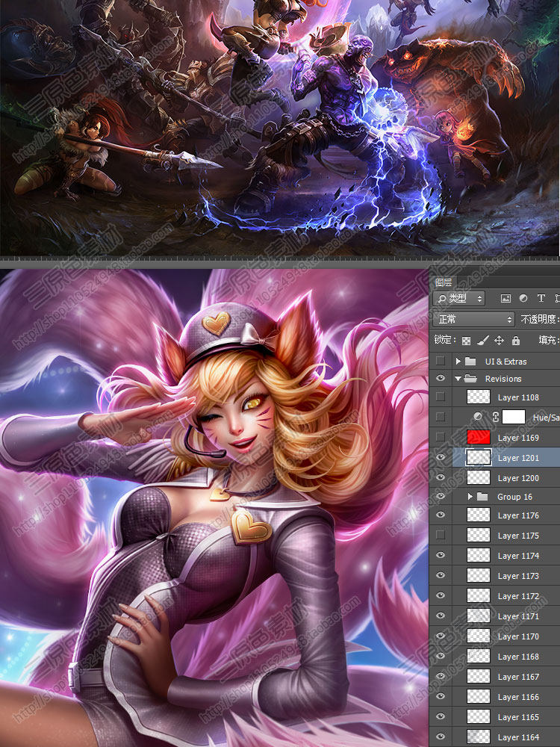Select Layer 1166 name

(x=518, y=697)
